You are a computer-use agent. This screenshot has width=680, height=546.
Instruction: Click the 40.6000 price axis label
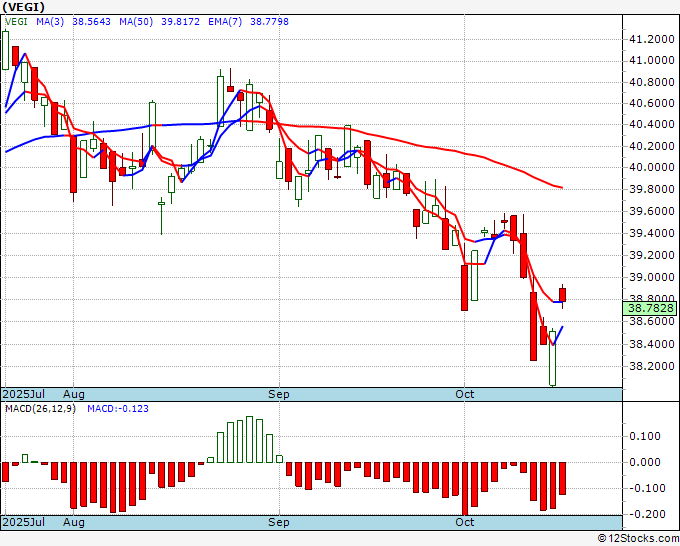651,103
